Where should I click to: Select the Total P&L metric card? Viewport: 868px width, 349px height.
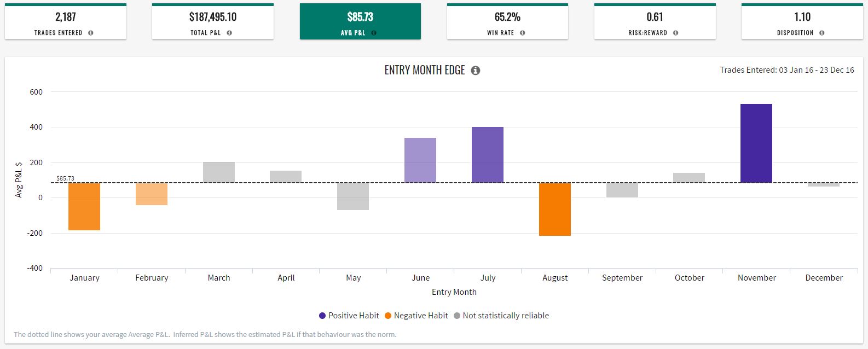[213, 22]
